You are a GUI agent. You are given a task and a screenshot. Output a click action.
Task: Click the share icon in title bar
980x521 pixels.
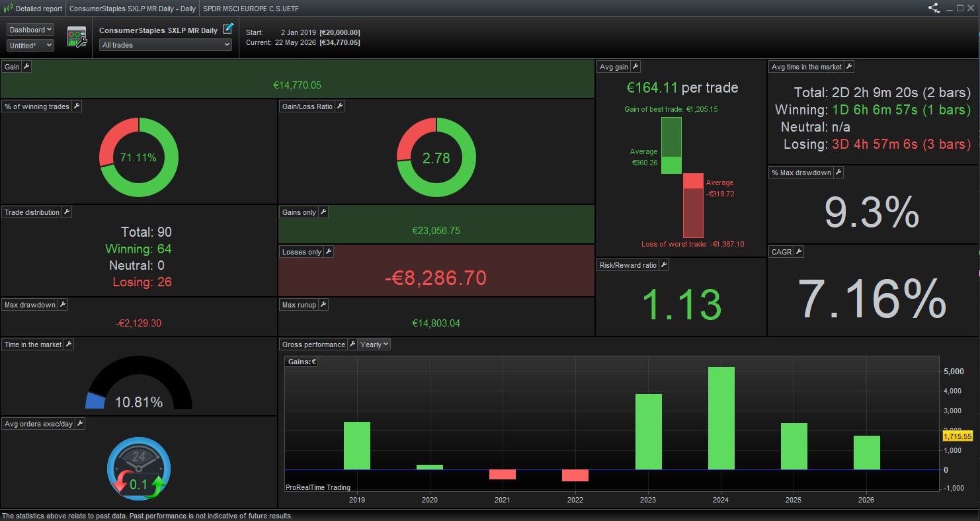(934, 9)
